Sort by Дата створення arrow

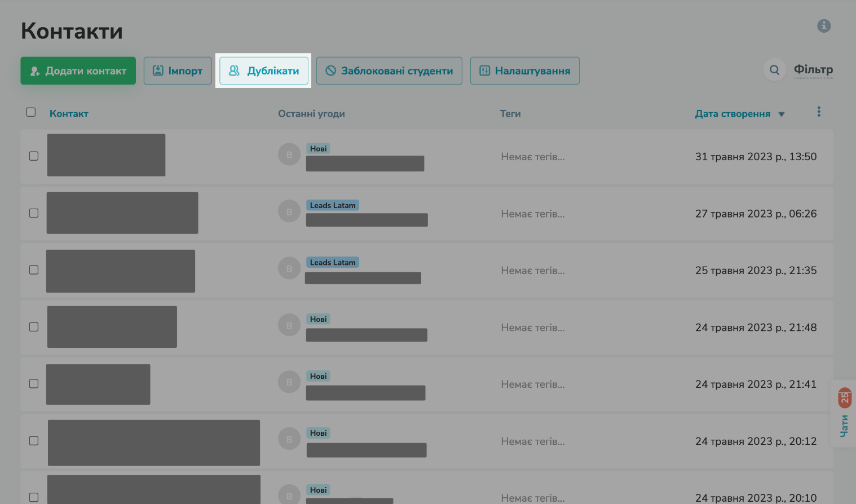click(782, 114)
